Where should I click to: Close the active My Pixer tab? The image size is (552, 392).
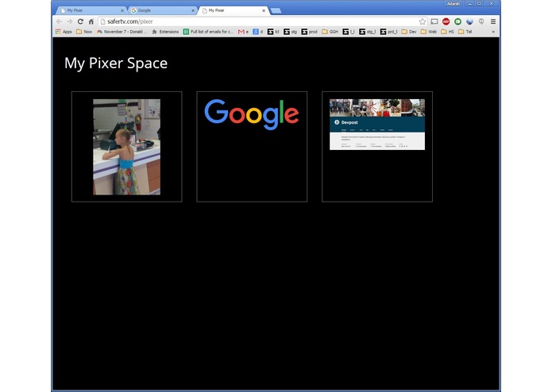[x=264, y=10]
